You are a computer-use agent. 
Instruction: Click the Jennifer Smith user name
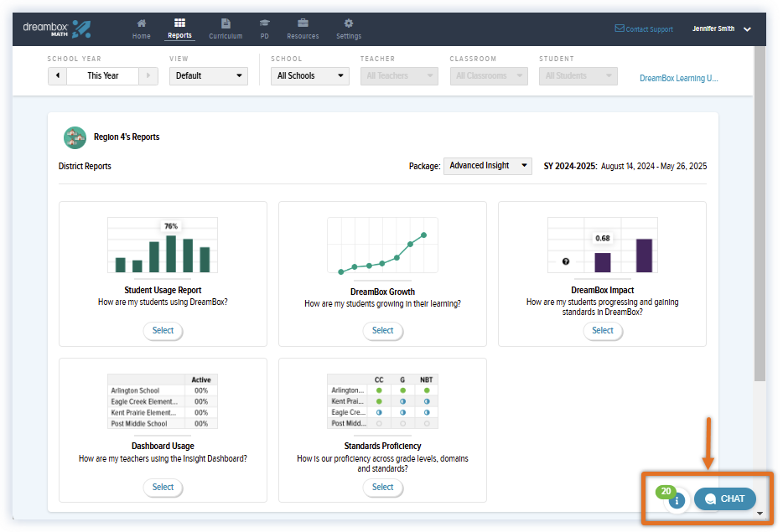click(713, 29)
